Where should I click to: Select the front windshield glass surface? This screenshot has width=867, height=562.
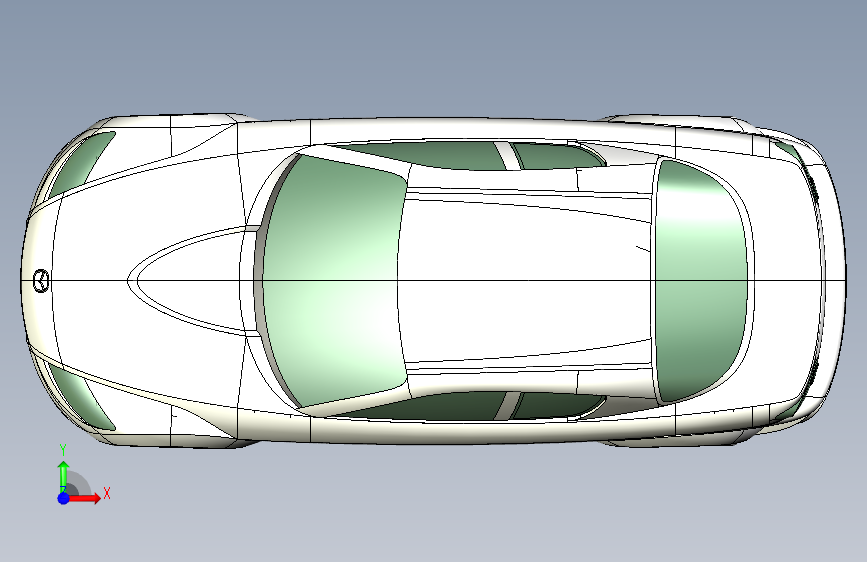[336, 281]
